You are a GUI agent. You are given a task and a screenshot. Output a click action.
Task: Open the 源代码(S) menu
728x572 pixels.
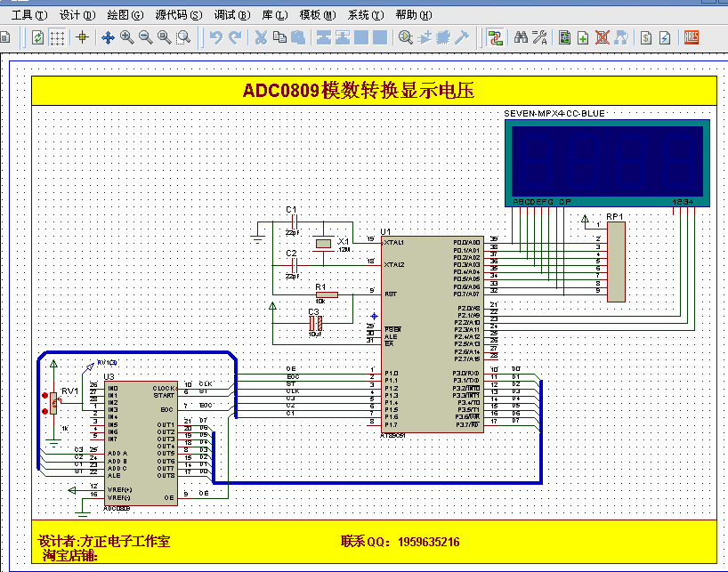click(x=179, y=15)
